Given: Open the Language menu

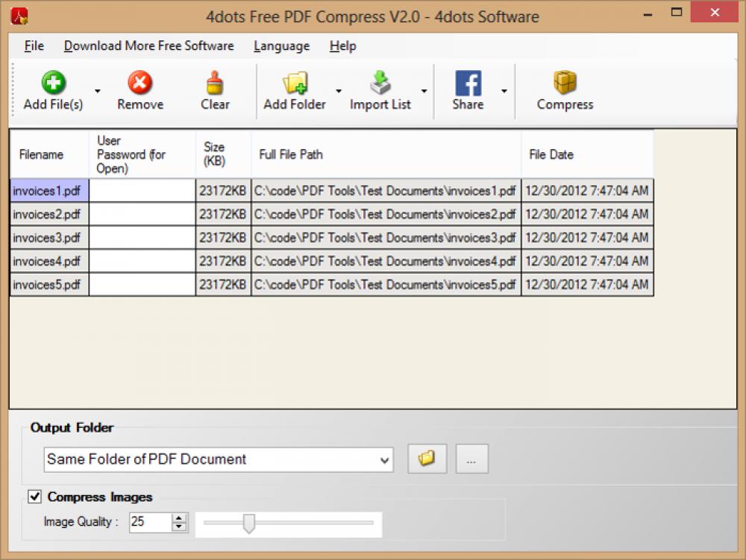Looking at the screenshot, I should coord(281,45).
